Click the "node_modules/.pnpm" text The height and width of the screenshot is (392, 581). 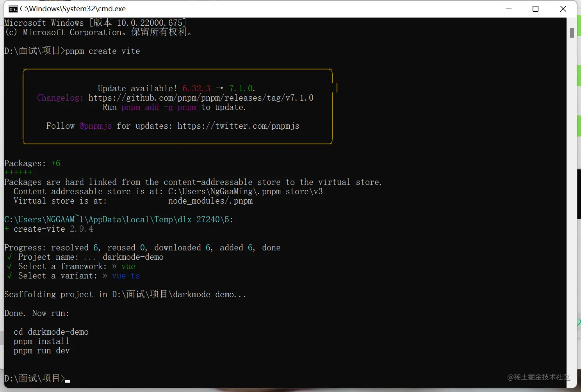[x=210, y=201]
